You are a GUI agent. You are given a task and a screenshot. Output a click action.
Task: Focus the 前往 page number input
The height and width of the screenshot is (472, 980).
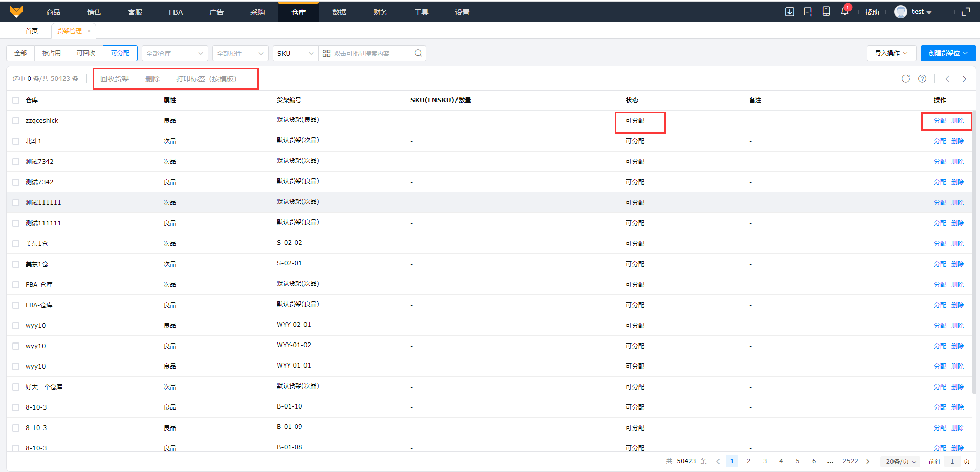pyautogui.click(x=952, y=461)
